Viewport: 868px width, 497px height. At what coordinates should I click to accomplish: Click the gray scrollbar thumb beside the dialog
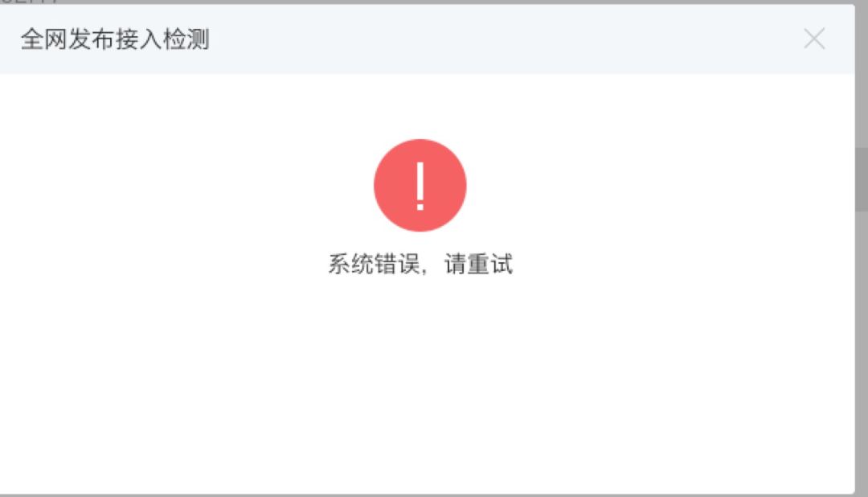862,179
